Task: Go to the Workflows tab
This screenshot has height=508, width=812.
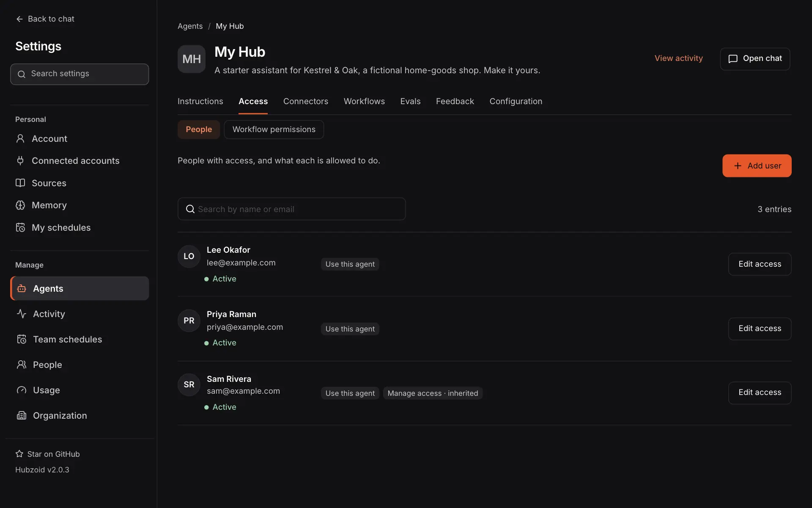Action: point(364,101)
